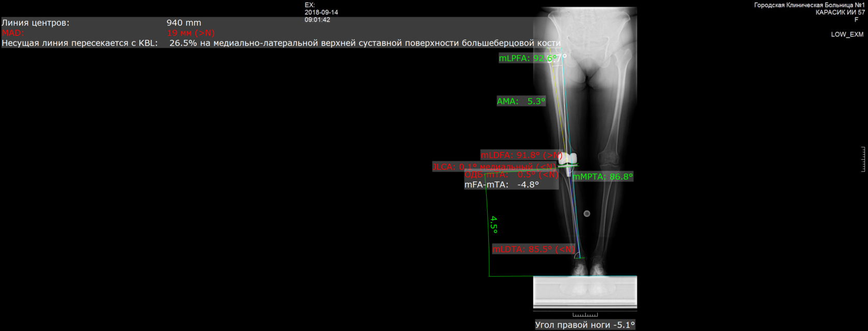Select the EX: header label

309,5
